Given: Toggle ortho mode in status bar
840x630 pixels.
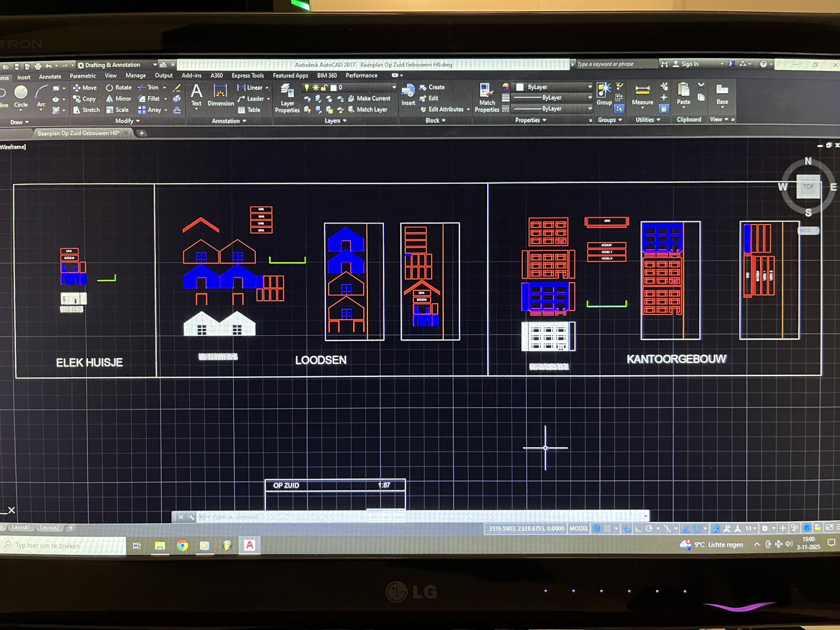Looking at the screenshot, I should coord(638,528).
